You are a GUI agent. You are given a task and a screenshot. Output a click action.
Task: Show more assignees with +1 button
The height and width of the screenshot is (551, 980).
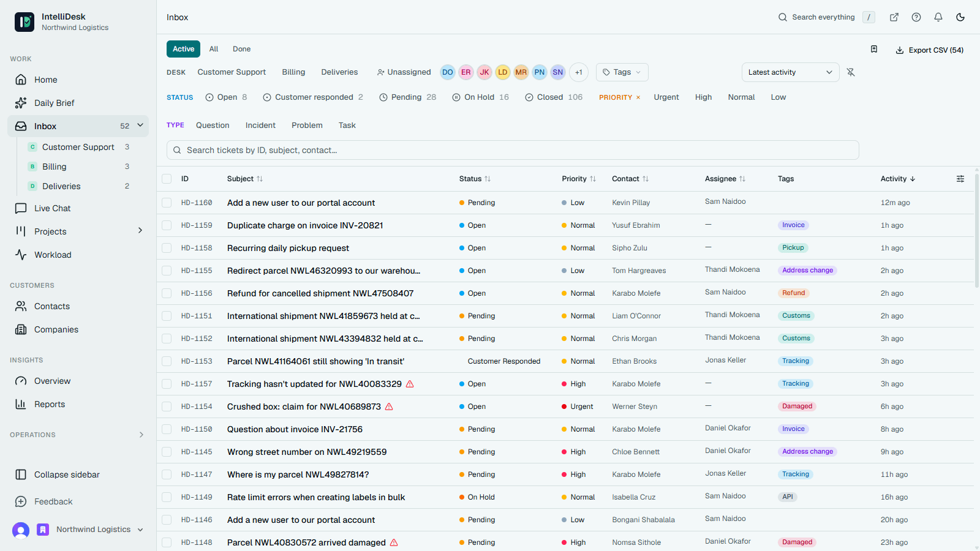tap(579, 72)
